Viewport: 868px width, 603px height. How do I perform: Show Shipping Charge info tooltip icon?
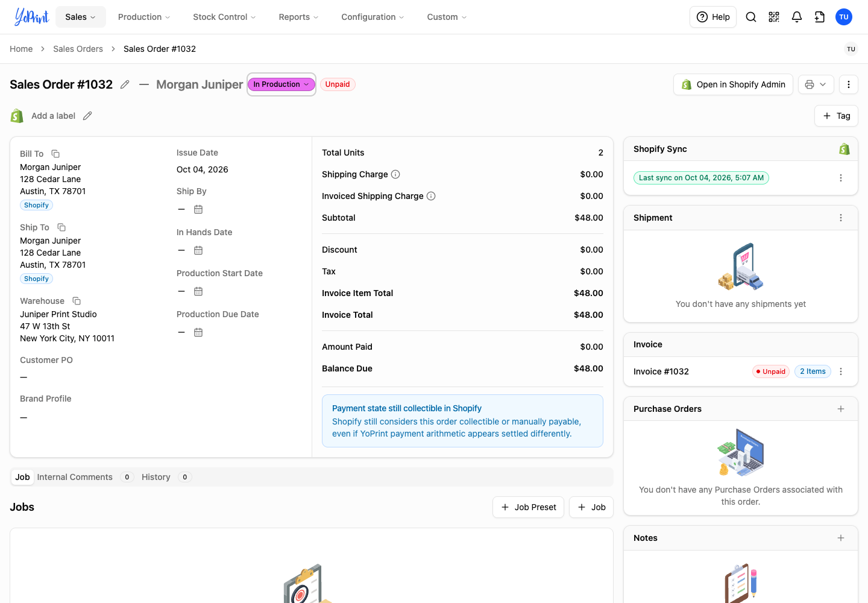(x=395, y=174)
